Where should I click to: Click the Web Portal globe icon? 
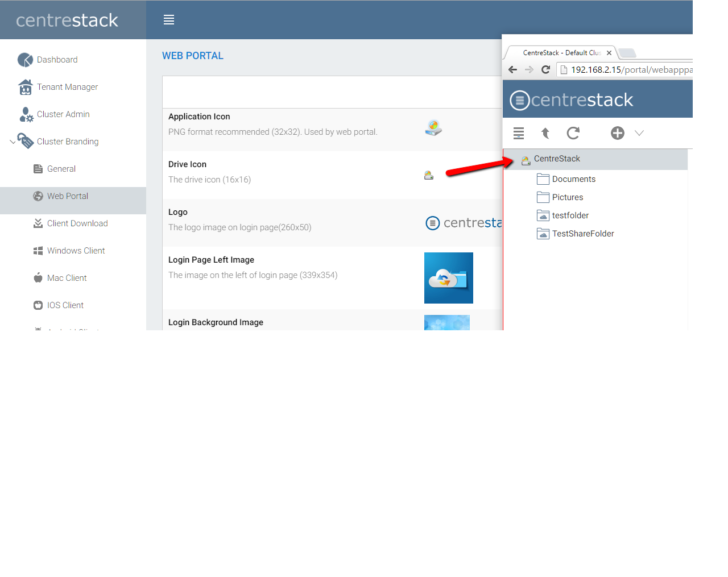38,196
